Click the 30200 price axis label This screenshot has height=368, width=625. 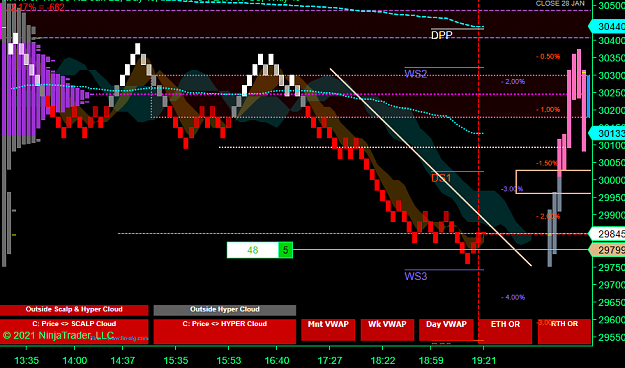point(611,110)
